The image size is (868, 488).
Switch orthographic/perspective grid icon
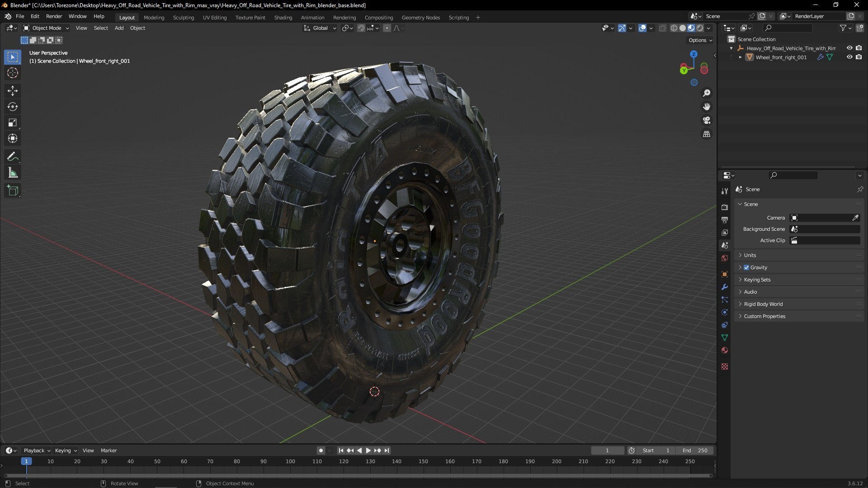707,134
